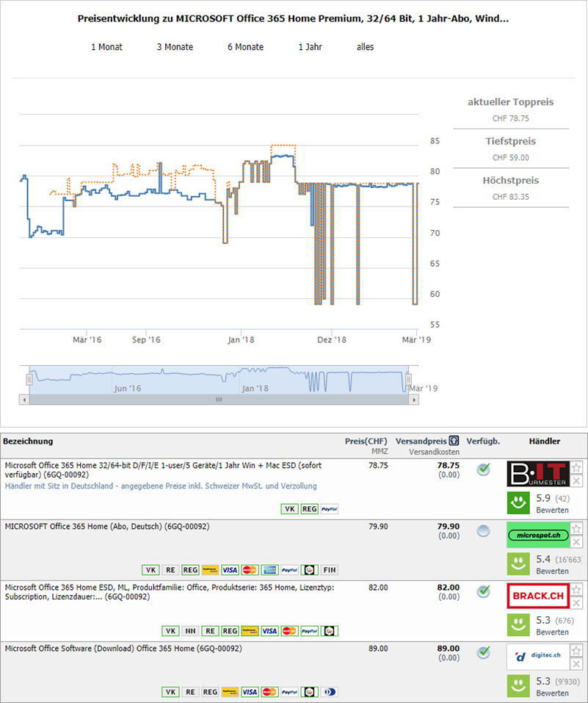The image size is (588, 703).
Task: Click the digitec.ch retailer logo
Action: click(538, 657)
